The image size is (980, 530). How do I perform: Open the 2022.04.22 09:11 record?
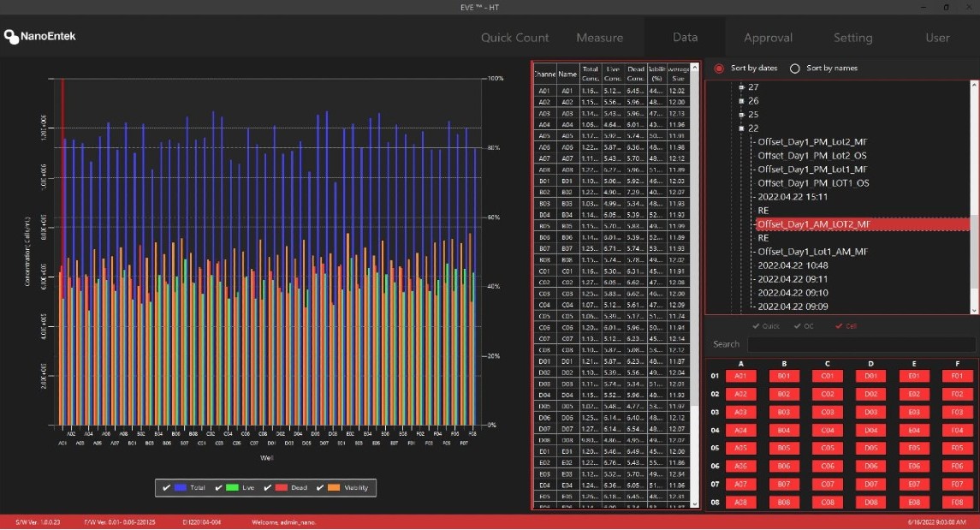[793, 279]
